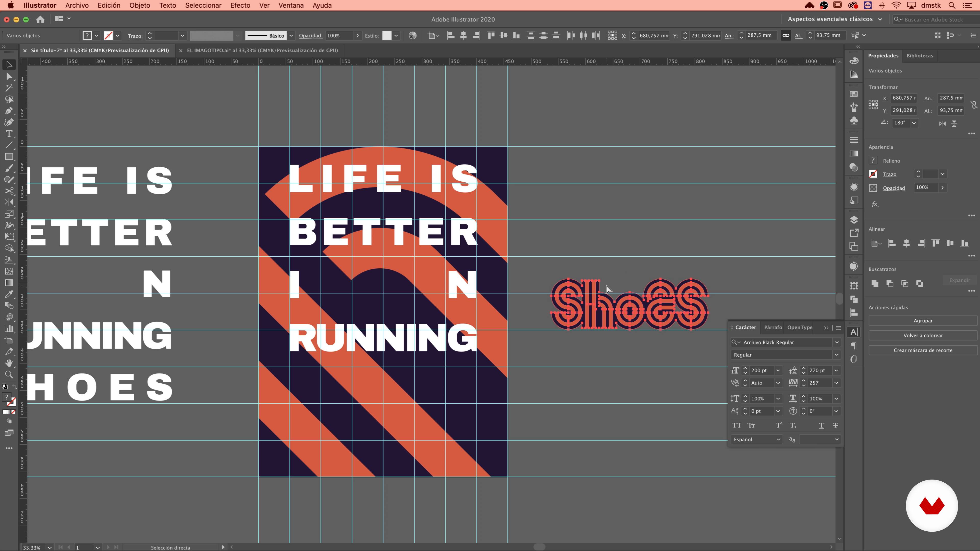Open leading 270 pt dropdown
The height and width of the screenshot is (551, 980).
836,370
